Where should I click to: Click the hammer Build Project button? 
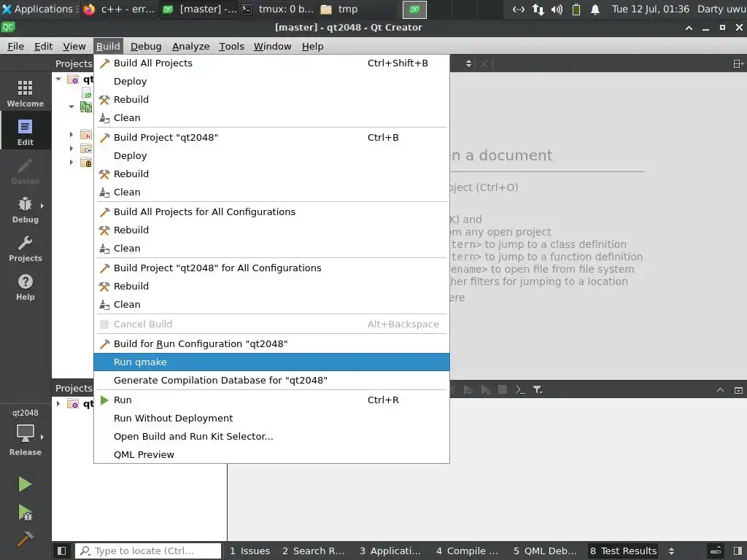click(x=25, y=539)
